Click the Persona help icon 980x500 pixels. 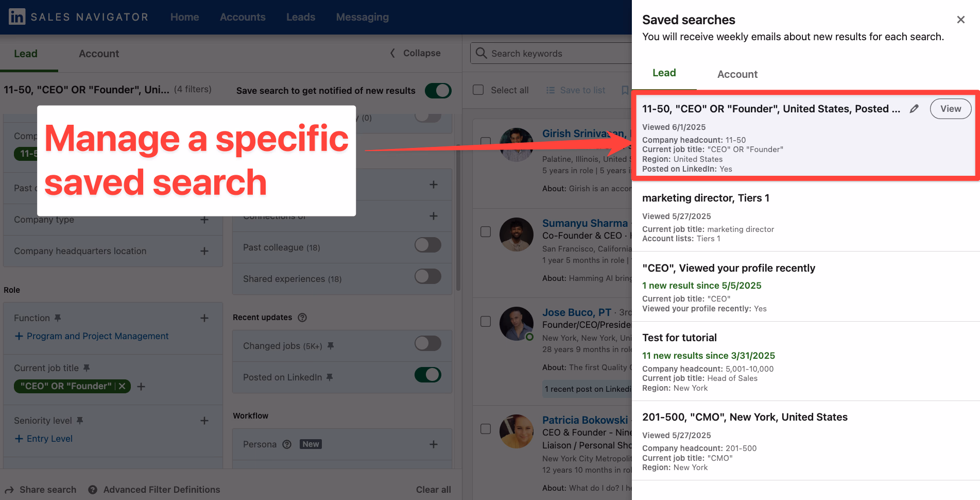coord(287,444)
